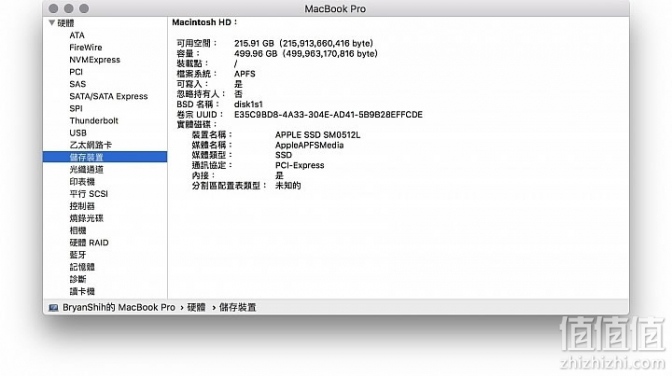Click 硬體 breadcrumb in the path bar

click(196, 307)
